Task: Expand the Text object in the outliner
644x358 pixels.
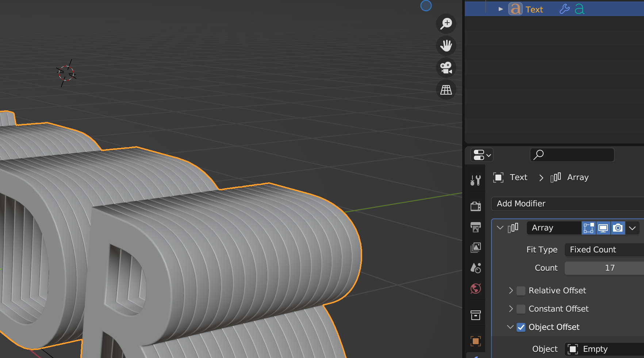Action: tap(501, 9)
